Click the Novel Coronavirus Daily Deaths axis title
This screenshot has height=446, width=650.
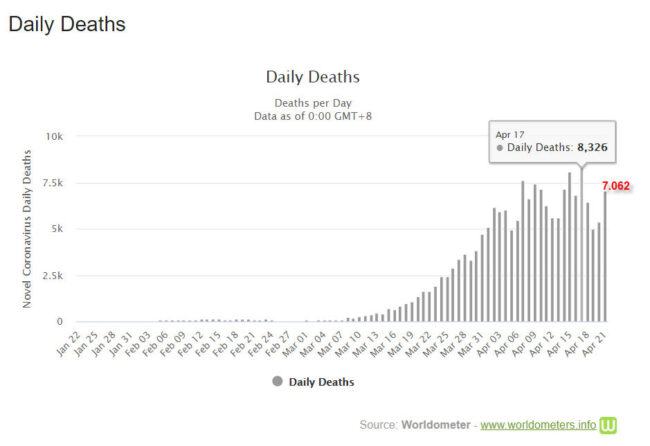point(28,228)
